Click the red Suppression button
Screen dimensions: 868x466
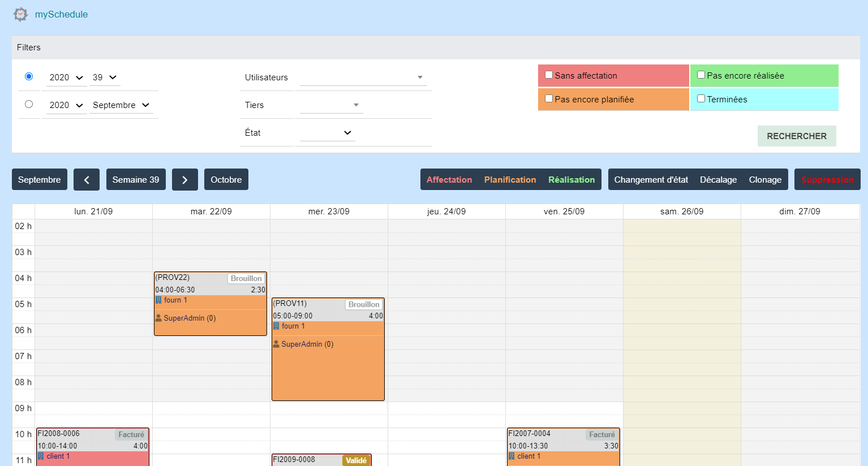click(x=827, y=180)
